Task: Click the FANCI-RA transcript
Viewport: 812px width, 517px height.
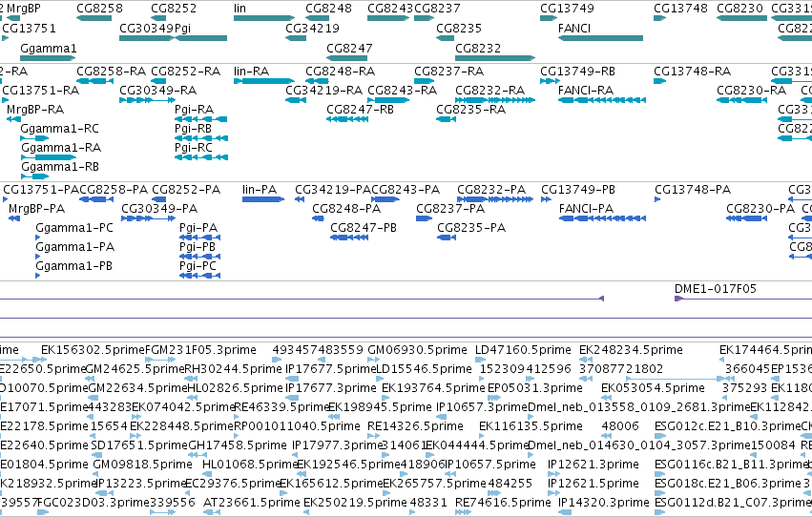Action: [x=602, y=100]
